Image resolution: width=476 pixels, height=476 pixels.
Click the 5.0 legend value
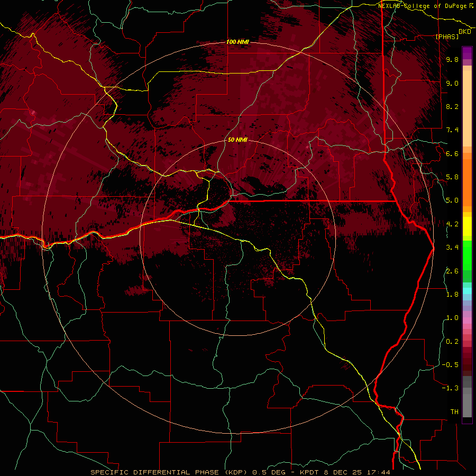point(452,200)
